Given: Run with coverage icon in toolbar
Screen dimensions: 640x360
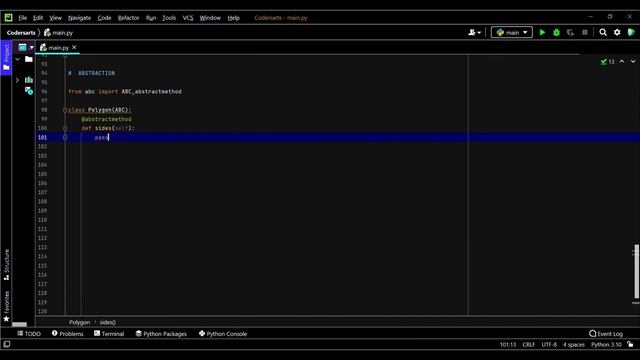Looking at the screenshot, I should [x=570, y=32].
